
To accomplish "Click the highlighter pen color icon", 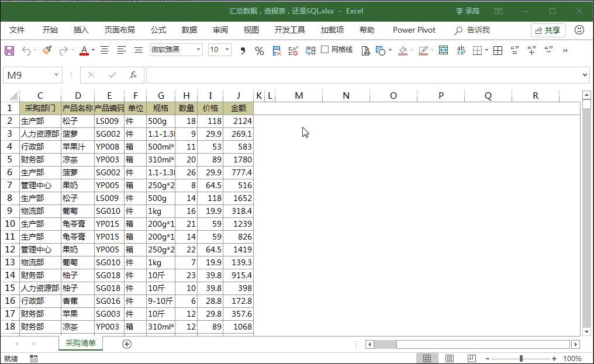I will 423,51.
